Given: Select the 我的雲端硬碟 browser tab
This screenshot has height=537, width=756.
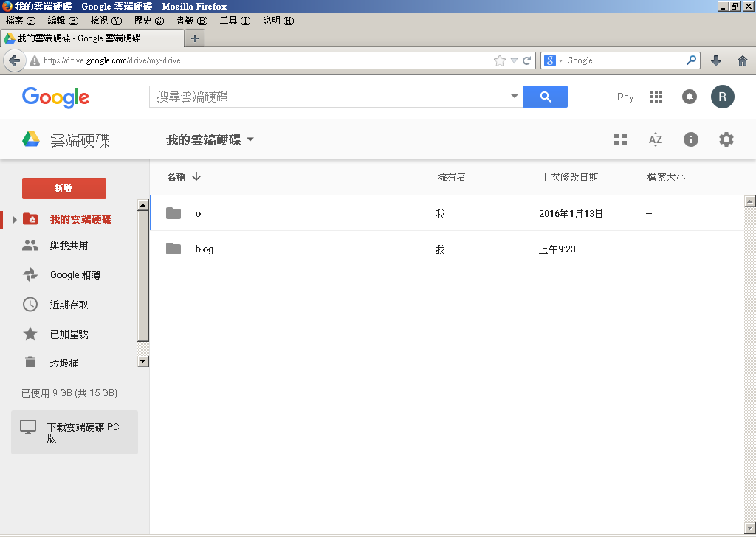Looking at the screenshot, I should click(92, 38).
